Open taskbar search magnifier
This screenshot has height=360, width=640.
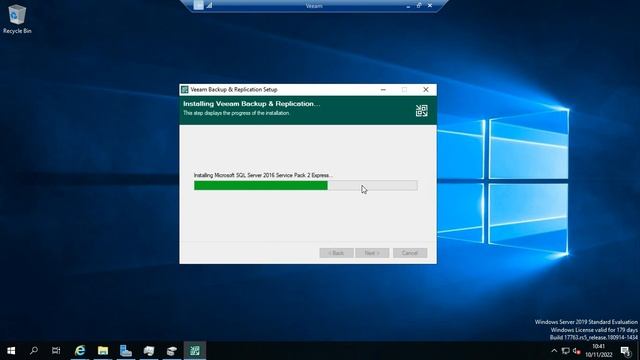[34, 351]
